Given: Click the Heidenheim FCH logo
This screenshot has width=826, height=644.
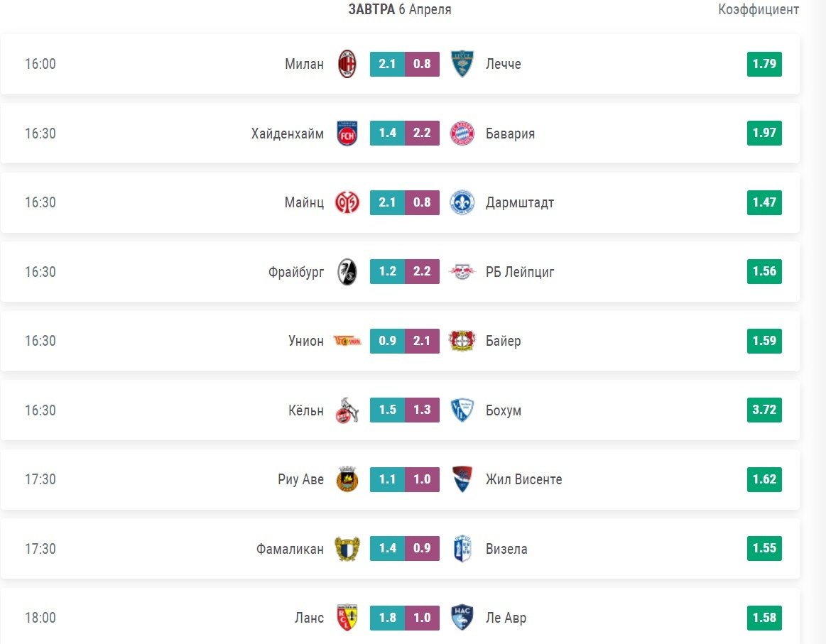Looking at the screenshot, I should point(347,133).
